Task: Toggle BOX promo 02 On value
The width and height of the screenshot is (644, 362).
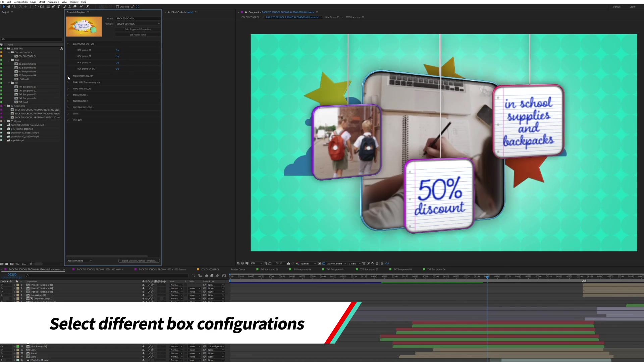Action: coord(117,56)
